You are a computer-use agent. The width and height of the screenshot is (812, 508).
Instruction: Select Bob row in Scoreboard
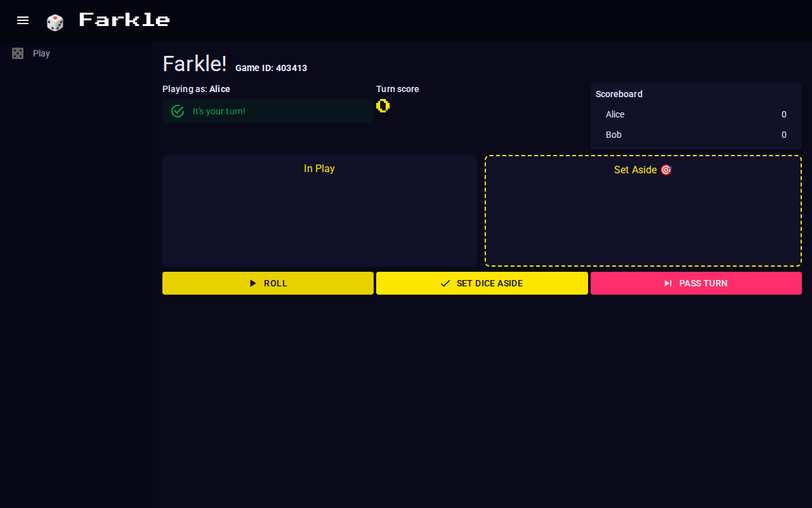pyautogui.click(x=696, y=135)
